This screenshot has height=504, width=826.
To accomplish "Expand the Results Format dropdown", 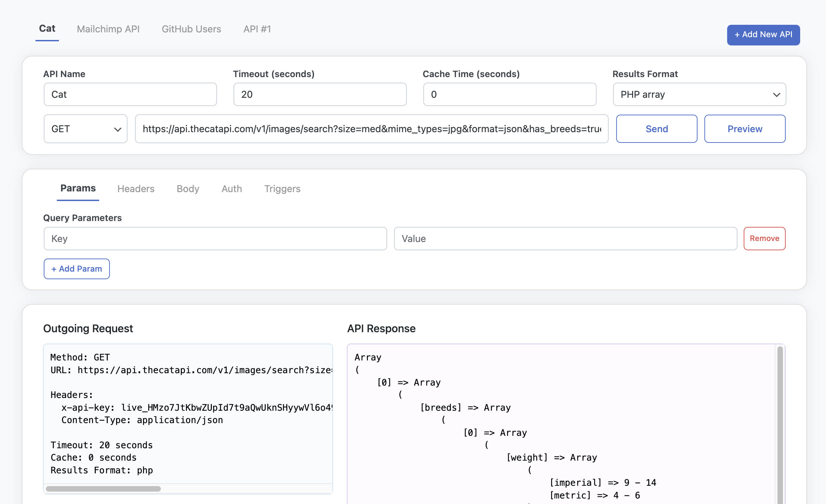I will [x=699, y=94].
